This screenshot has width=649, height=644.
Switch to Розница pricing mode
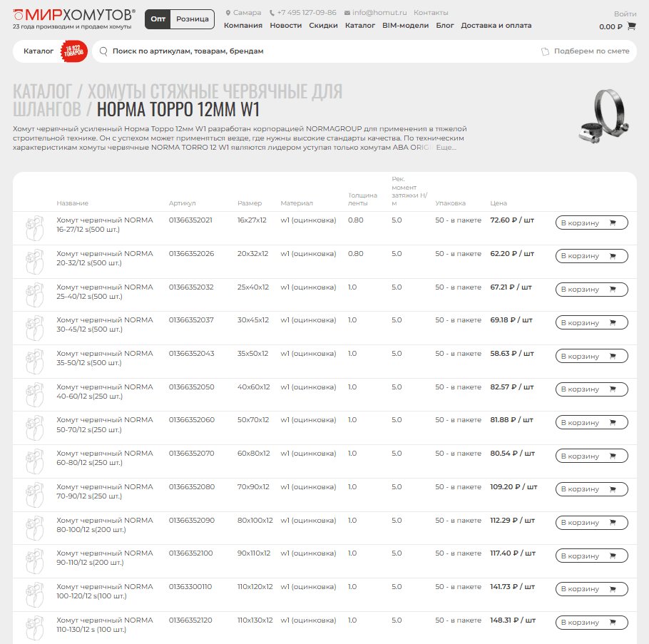tap(193, 19)
